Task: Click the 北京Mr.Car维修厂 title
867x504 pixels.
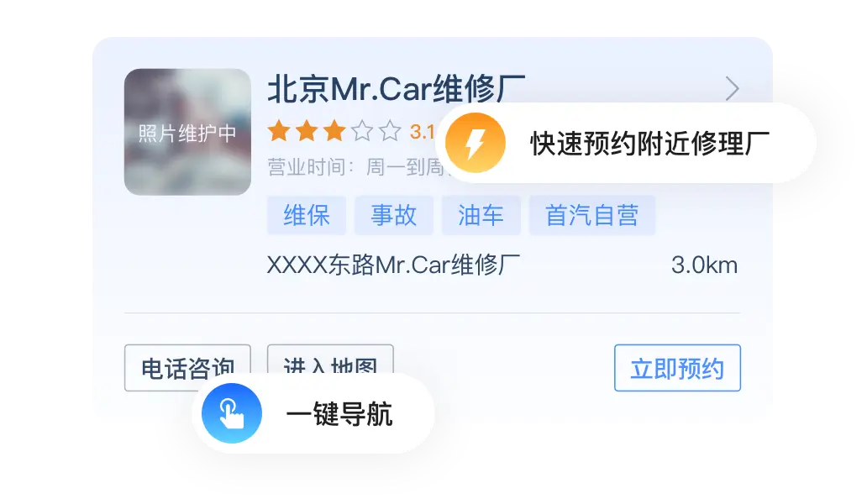Action: point(397,89)
